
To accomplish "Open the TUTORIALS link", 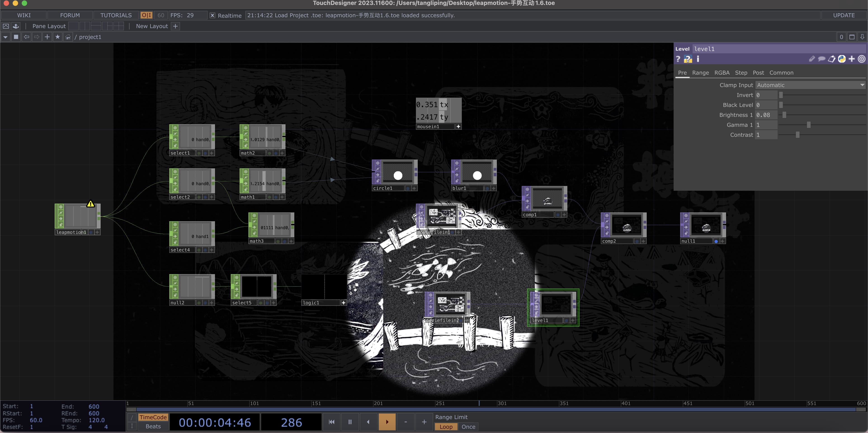I will [116, 15].
